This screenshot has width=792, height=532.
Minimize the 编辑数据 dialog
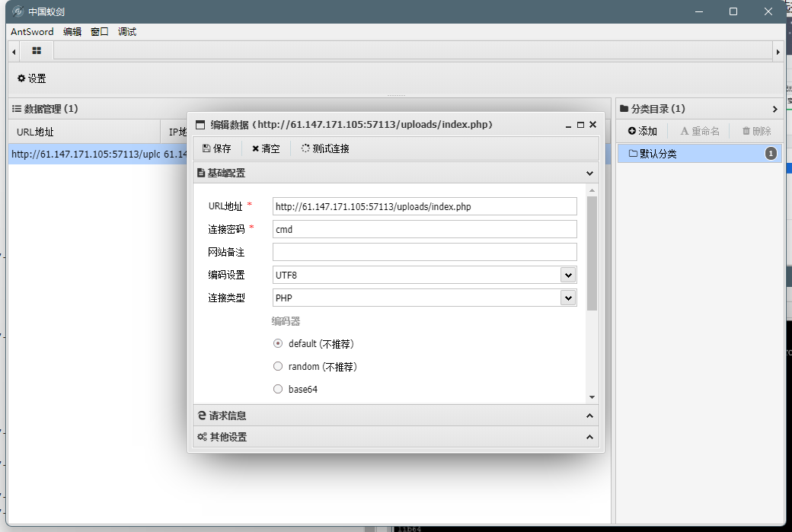[568, 125]
